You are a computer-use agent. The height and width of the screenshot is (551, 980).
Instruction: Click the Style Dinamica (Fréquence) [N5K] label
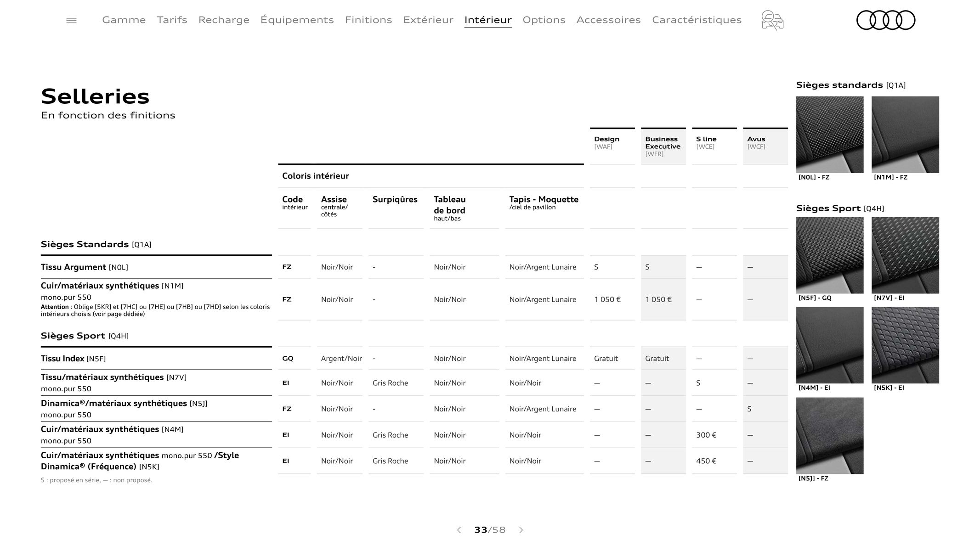[140, 461]
